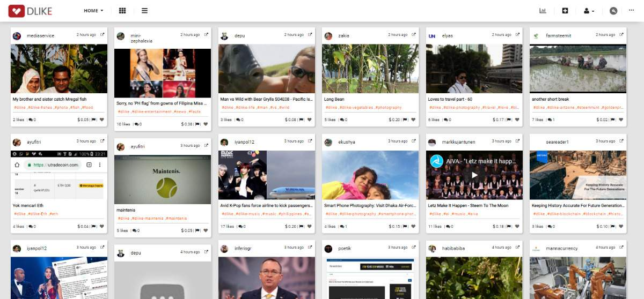The width and height of the screenshot is (644, 299).
Task: Click '$ 0.18' payout on Letz Make post
Action: [x=498, y=227]
